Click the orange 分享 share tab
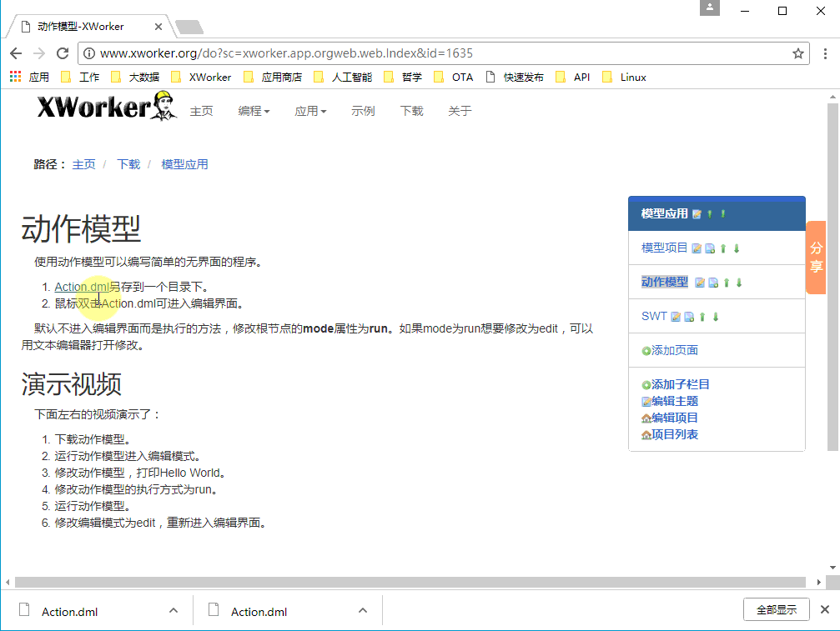This screenshot has width=840, height=631. [816, 257]
